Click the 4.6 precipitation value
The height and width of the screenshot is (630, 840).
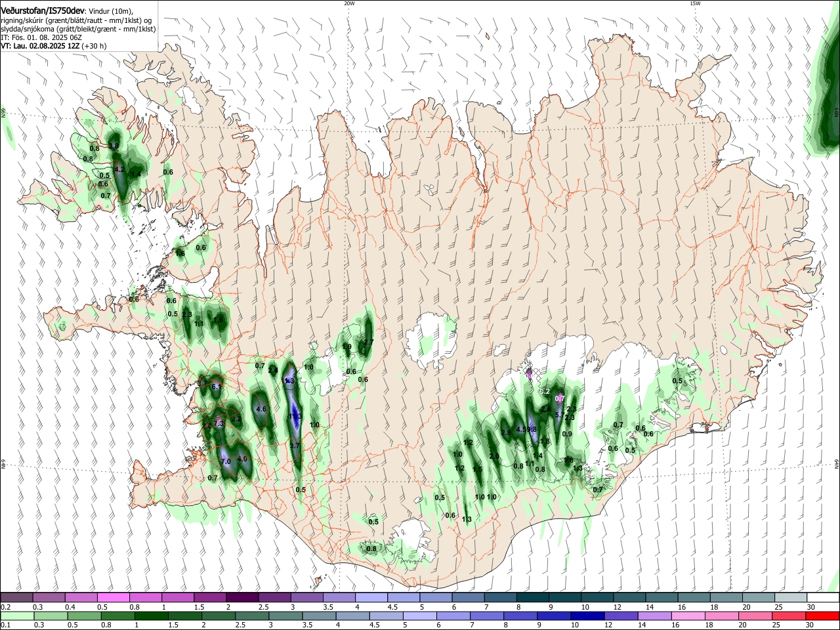click(x=261, y=409)
